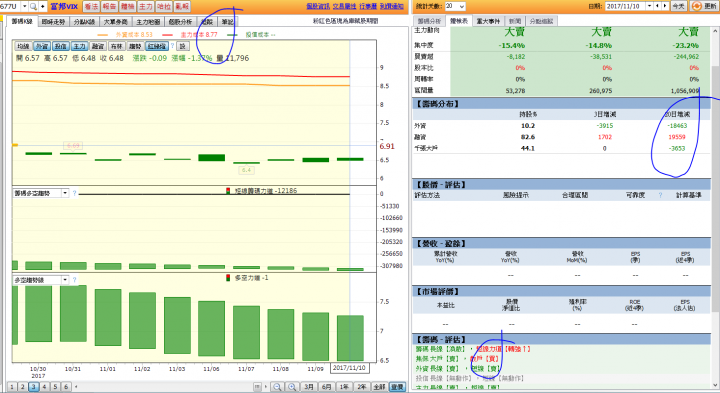The height and width of the screenshot is (393, 720).
Task: Toggle the 布林 indicator button
Action: point(117,46)
